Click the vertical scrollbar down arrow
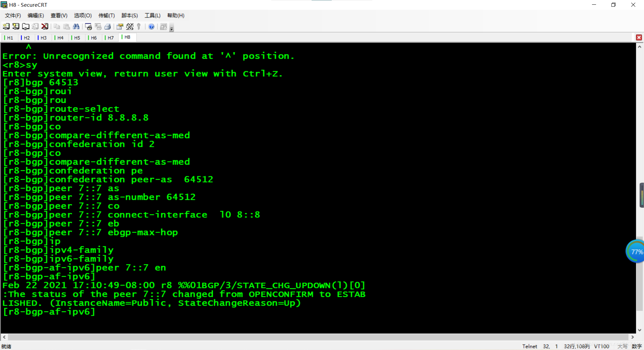Screen dimensions: 644x350 point(640,330)
